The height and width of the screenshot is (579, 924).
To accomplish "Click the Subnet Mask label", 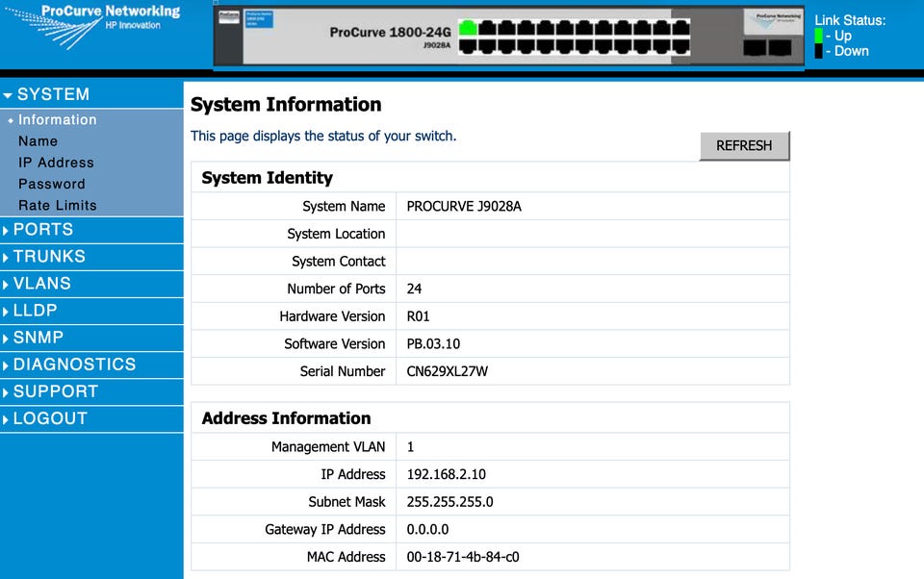I will 346,502.
